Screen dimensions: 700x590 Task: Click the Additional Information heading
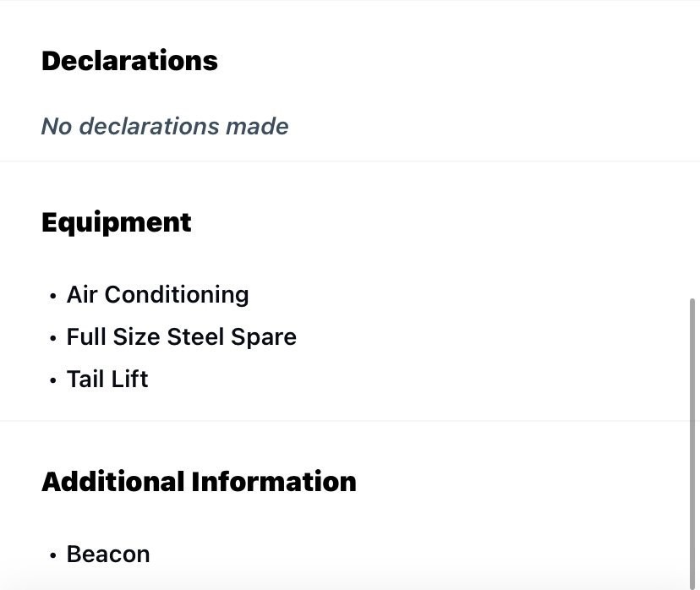199,482
